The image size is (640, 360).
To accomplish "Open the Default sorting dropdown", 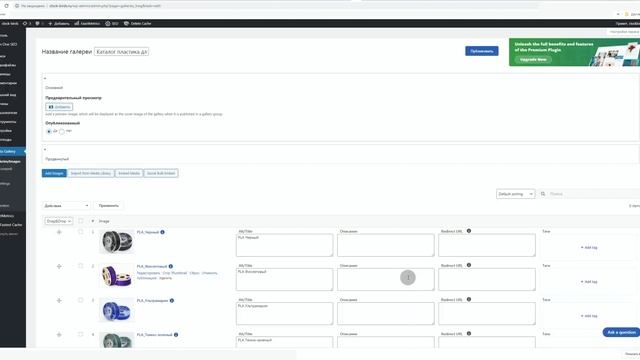I will point(515,194).
